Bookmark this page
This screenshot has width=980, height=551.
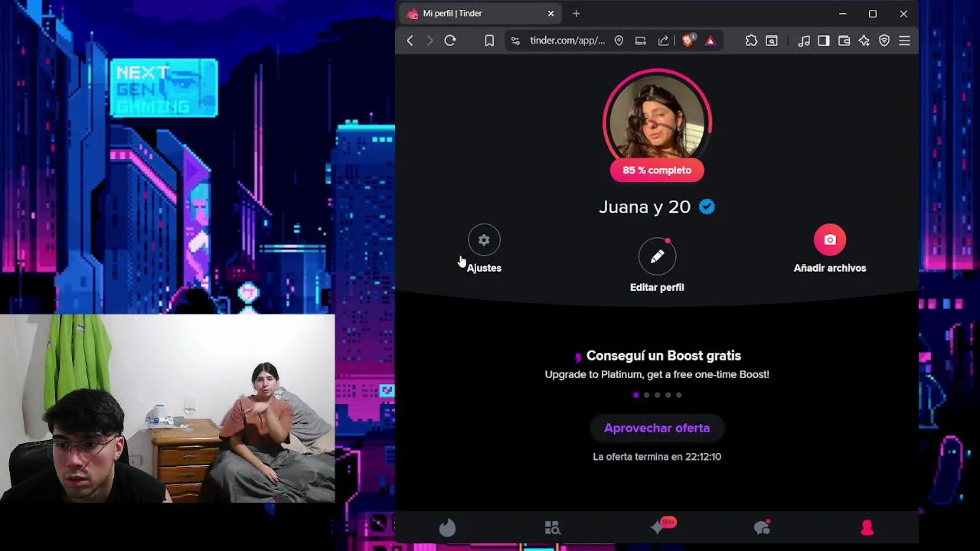(489, 41)
